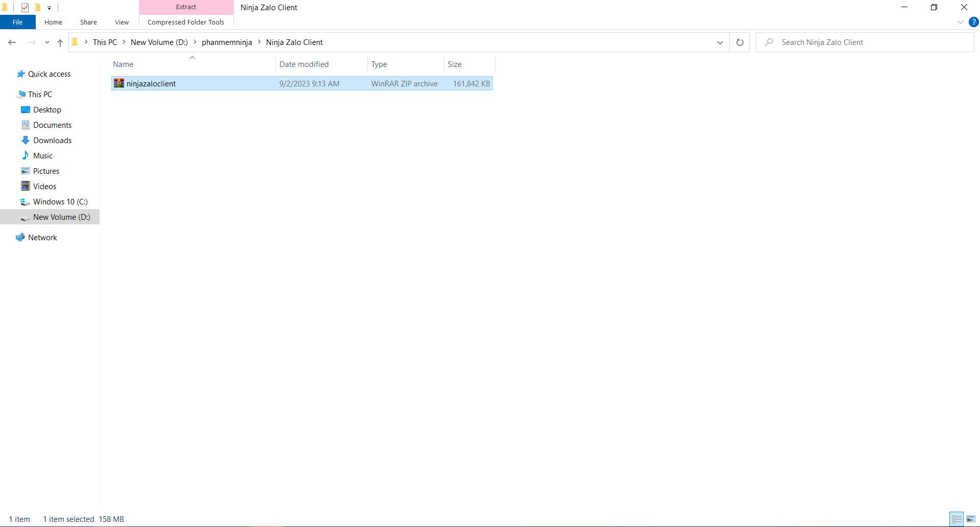
Task: Click the Desktop folder icon
Action: pos(26,109)
